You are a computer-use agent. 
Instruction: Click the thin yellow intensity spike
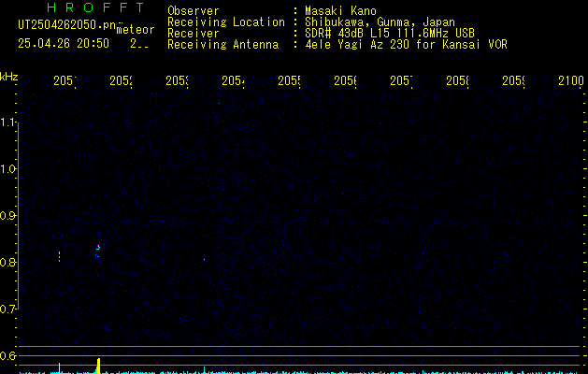tap(59, 368)
